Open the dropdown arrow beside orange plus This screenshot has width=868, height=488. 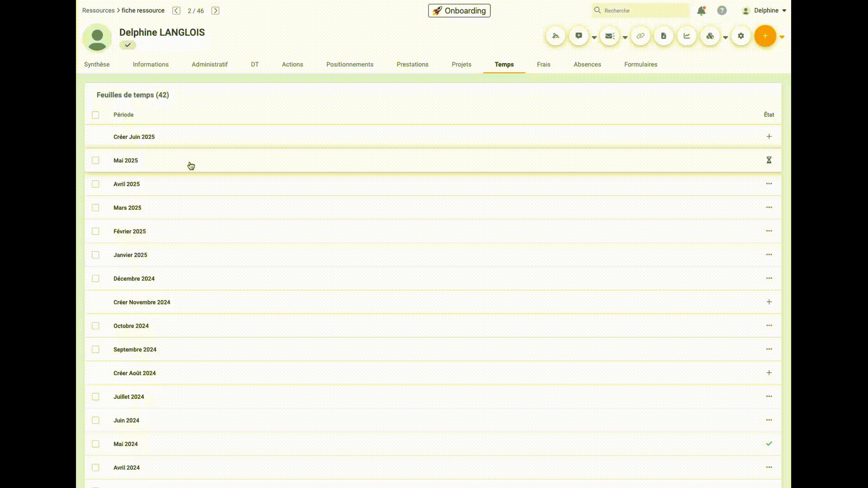[782, 37]
